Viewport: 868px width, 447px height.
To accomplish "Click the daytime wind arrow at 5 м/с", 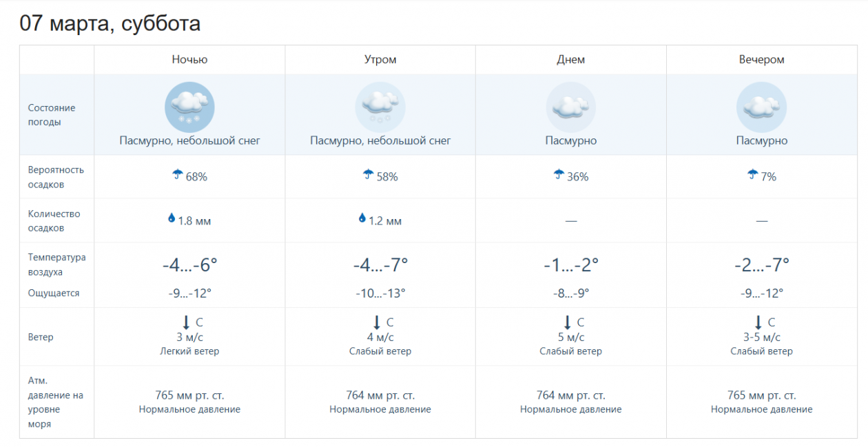I will 568,322.
